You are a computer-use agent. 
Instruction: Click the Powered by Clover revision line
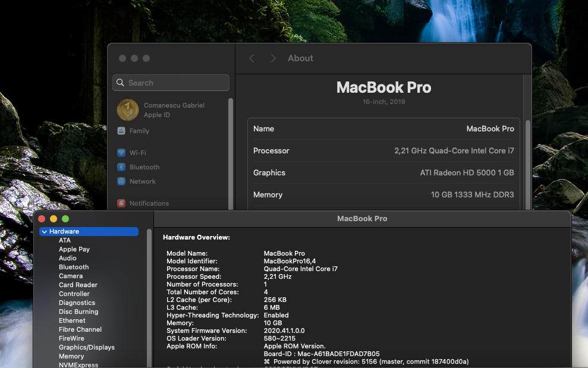pyautogui.click(x=366, y=361)
